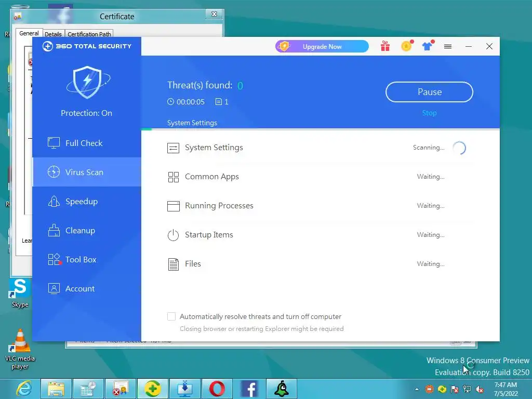Click the scan progress bar
532x399 pixels.
point(320,129)
